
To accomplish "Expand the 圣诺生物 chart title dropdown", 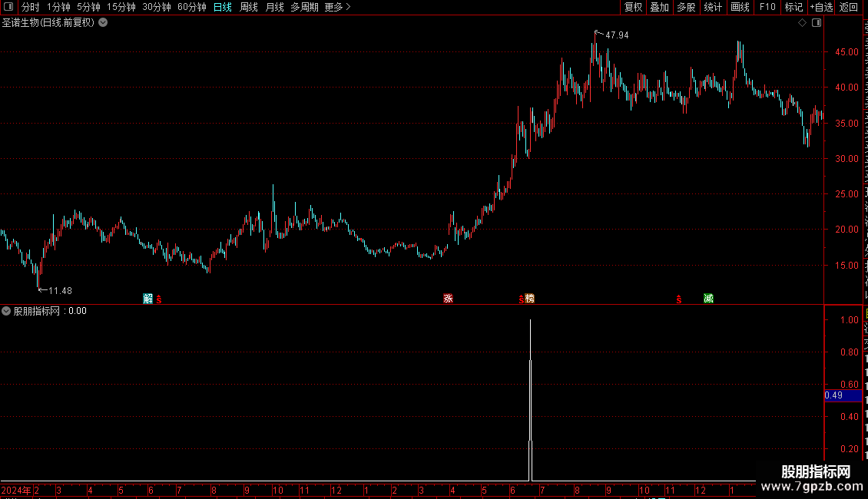I will pyautogui.click(x=103, y=23).
